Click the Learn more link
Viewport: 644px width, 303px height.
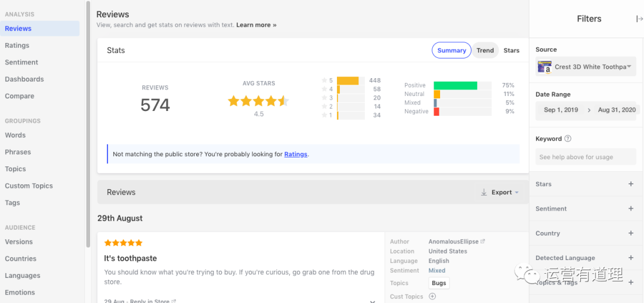256,25
